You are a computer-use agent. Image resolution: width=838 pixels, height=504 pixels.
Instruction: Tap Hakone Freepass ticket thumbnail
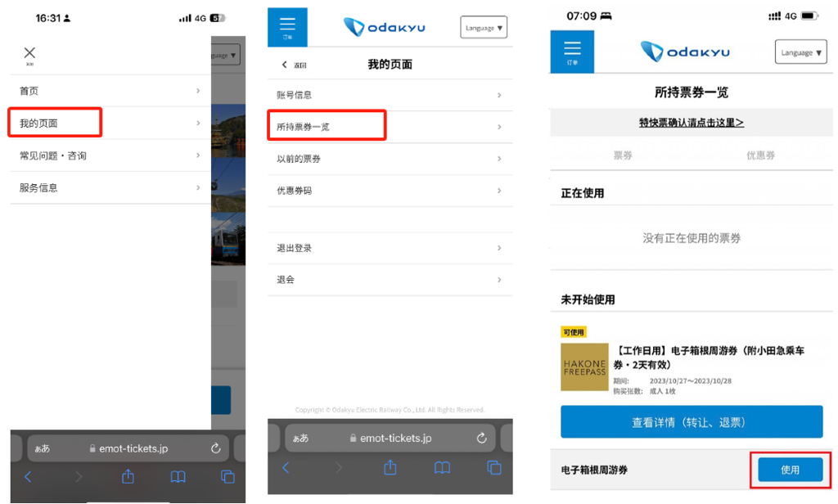pos(584,367)
